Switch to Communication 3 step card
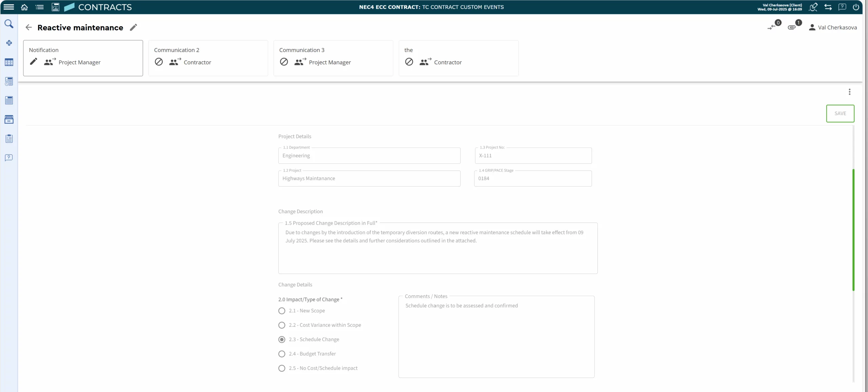The width and height of the screenshot is (868, 392). tap(333, 58)
